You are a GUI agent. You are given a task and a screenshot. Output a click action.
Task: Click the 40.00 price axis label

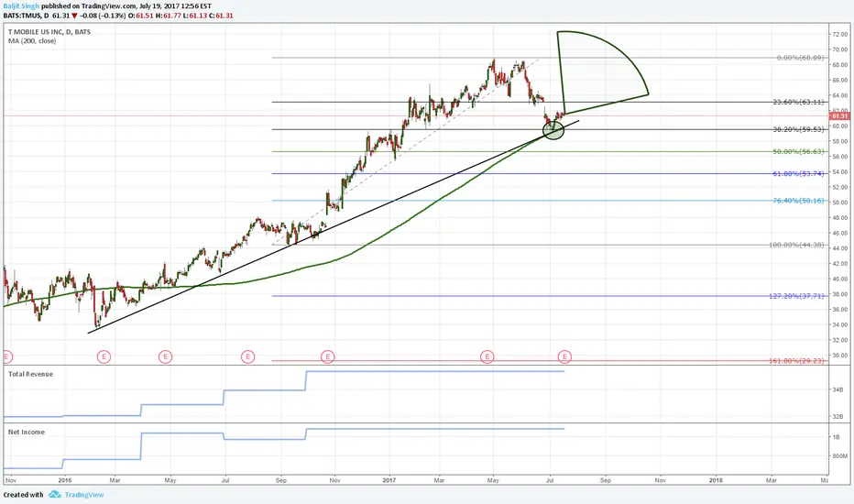(x=840, y=279)
